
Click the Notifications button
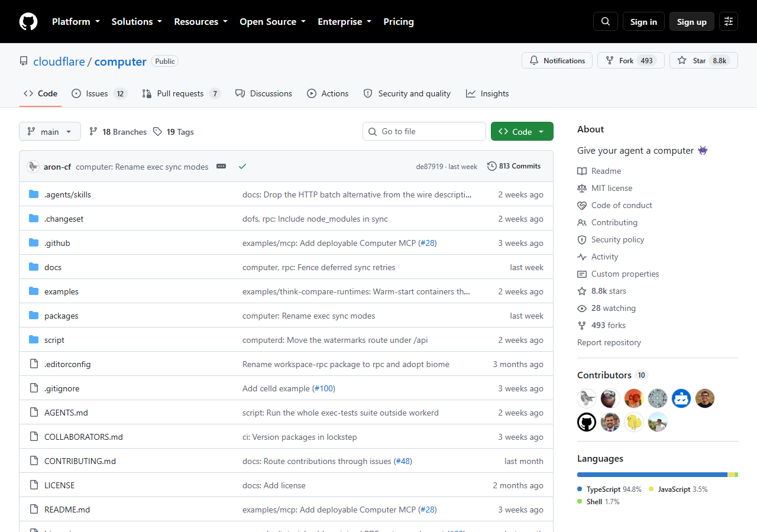pyautogui.click(x=557, y=60)
